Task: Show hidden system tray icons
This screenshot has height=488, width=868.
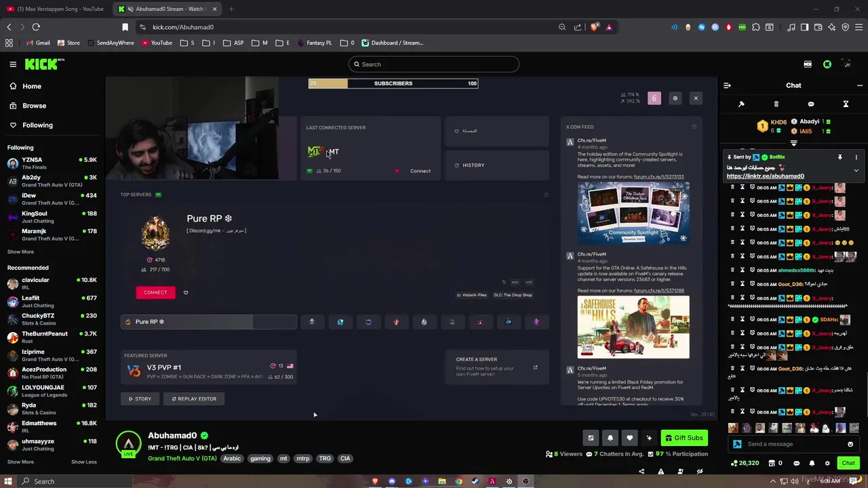Action: (x=772, y=482)
